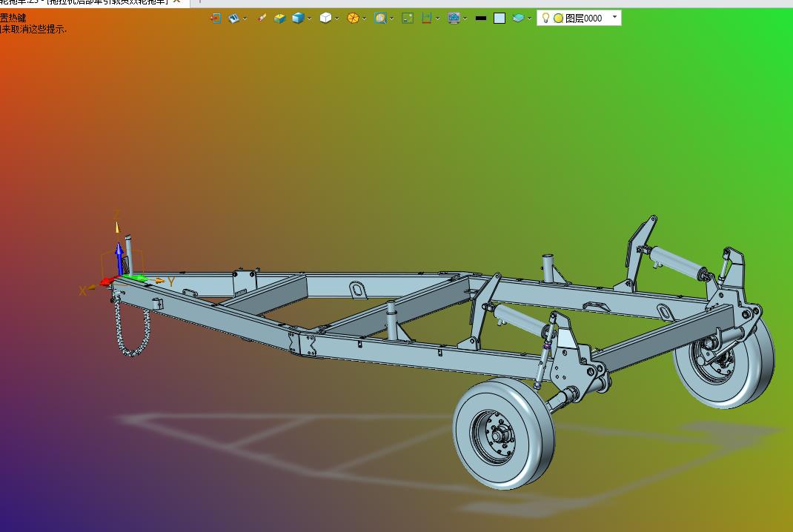
Task: Click the clipping section frame icon
Action: 426,19
